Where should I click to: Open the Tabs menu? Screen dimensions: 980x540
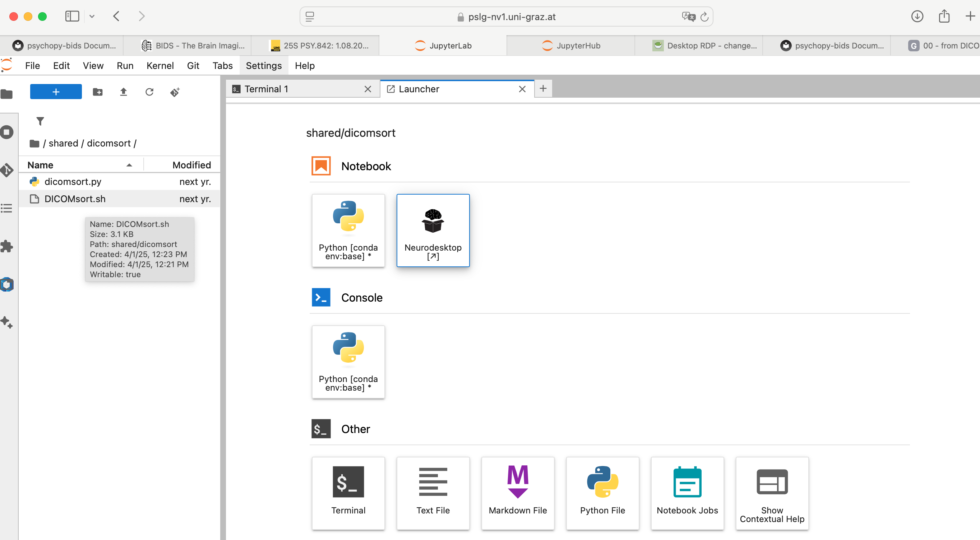(222, 65)
